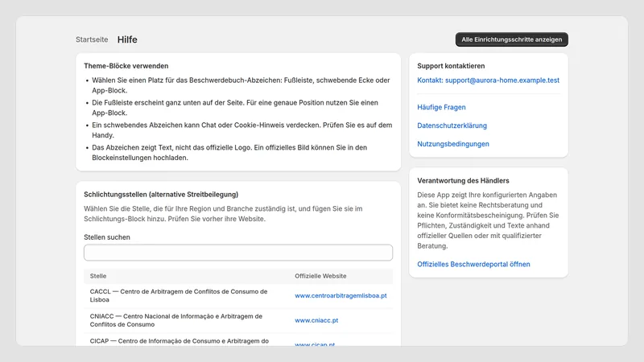Click the Offizielle Website column header

(320, 276)
